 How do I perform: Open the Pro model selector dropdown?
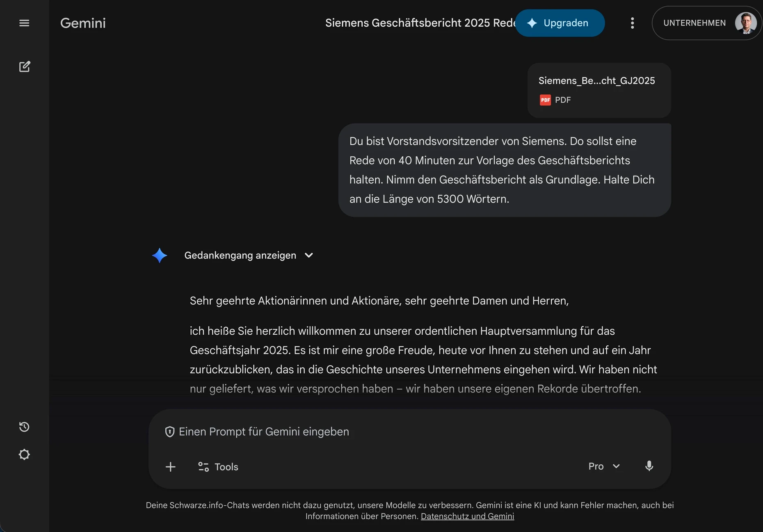604,466
